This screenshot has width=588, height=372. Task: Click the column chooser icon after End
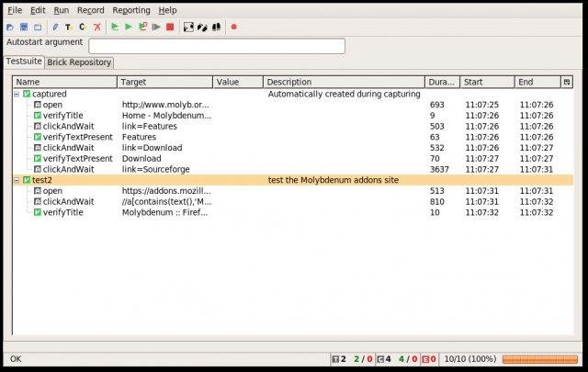click(567, 82)
